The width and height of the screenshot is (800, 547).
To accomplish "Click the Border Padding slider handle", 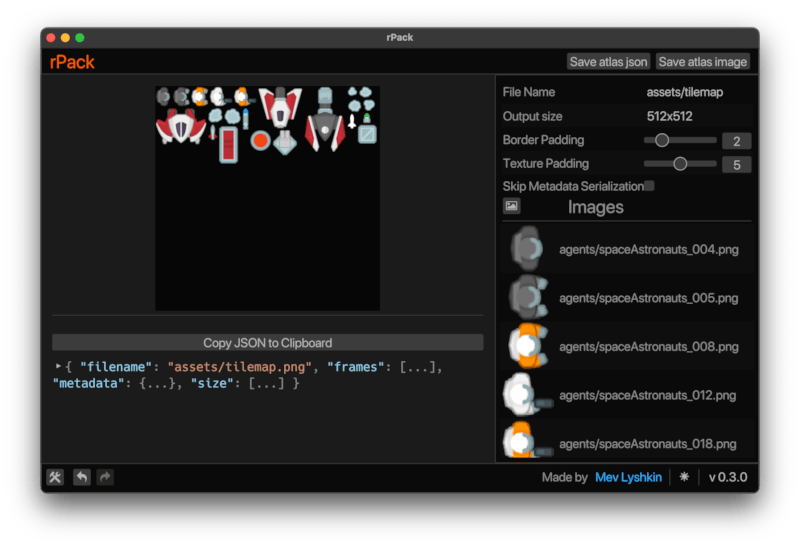I will click(662, 140).
